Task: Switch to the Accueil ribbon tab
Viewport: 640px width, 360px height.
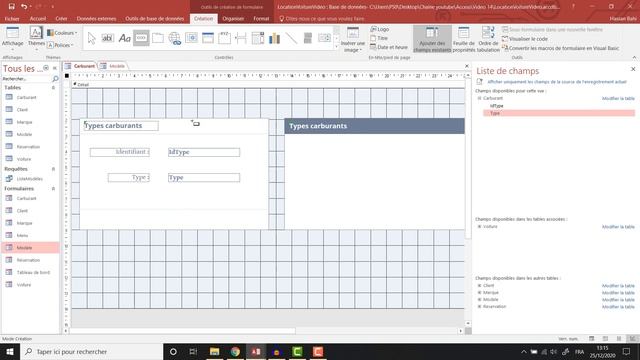Action: 38,18
